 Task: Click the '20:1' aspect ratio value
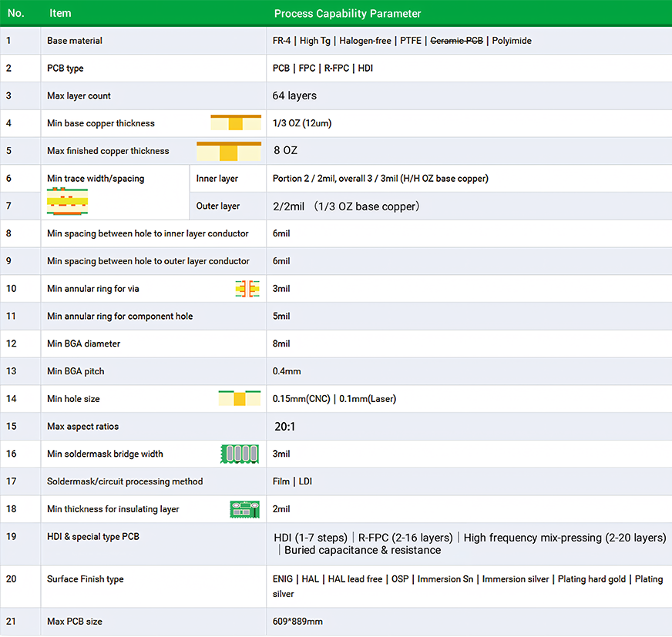pos(285,427)
